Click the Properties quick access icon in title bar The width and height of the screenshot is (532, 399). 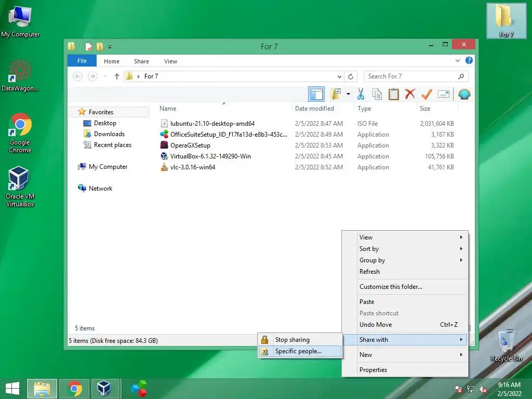click(88, 46)
